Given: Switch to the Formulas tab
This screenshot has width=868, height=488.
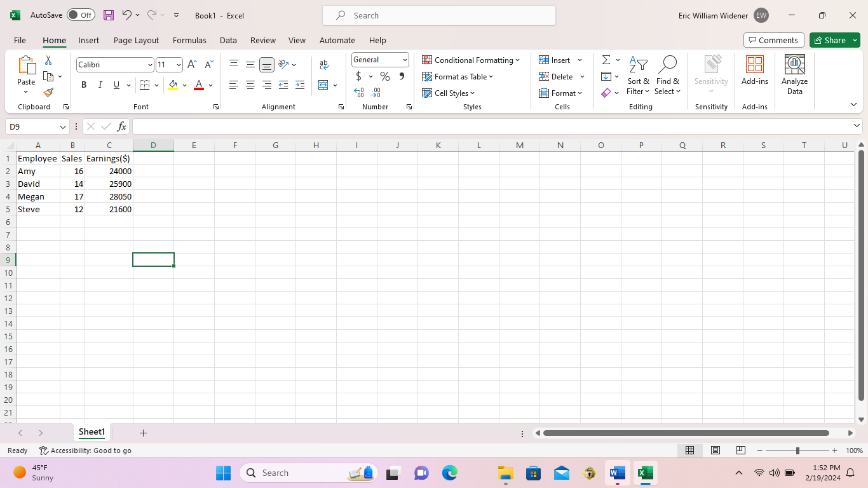Looking at the screenshot, I should tap(189, 40).
